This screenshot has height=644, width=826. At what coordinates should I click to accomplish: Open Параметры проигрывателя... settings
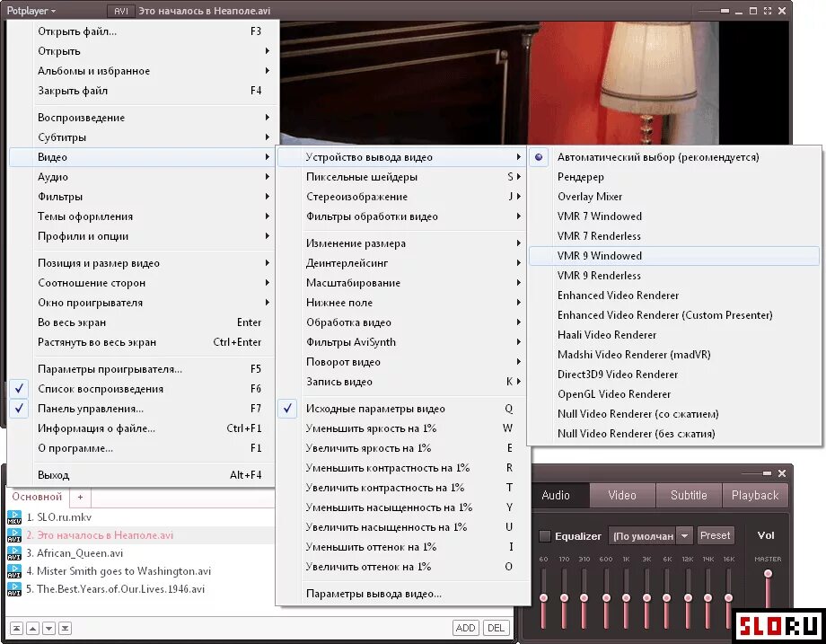click(141, 369)
